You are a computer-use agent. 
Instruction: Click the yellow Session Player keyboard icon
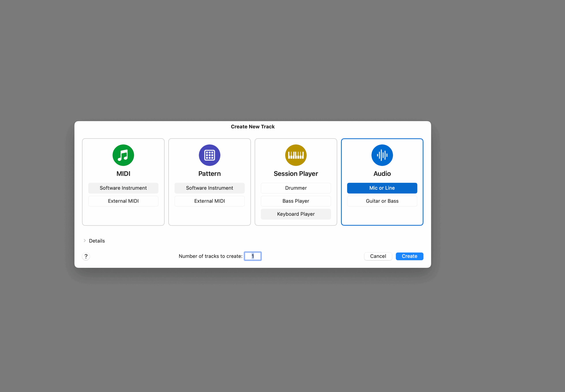click(296, 155)
